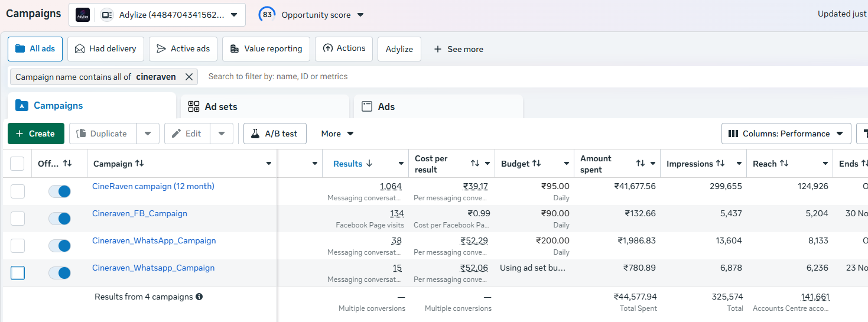This screenshot has width=868, height=322.
Task: Tick the checkbox for Cineraven_FB_Campaign row
Action: (18, 219)
